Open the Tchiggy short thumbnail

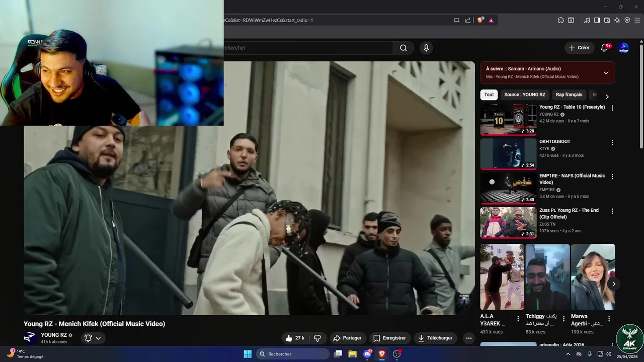[547, 277]
